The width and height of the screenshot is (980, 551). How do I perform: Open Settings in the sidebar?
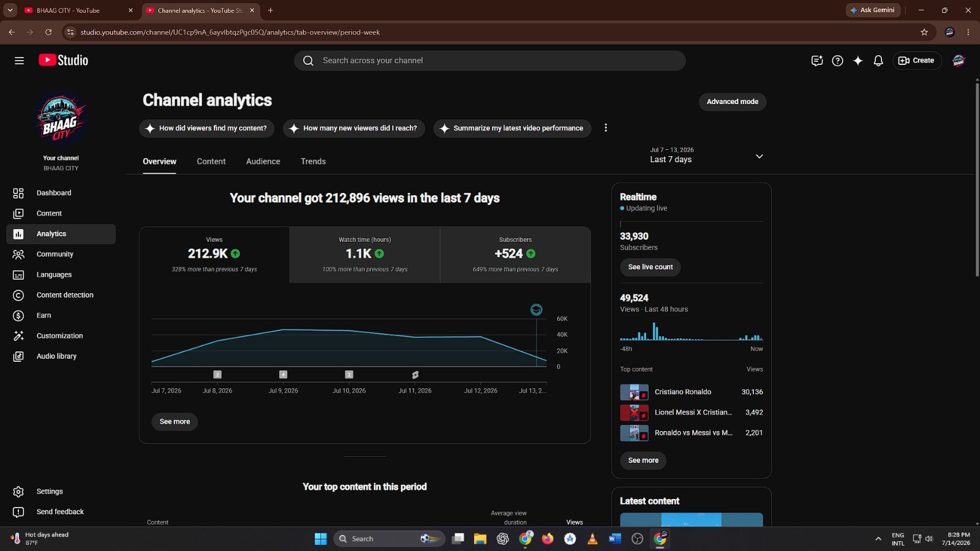(x=61, y=492)
